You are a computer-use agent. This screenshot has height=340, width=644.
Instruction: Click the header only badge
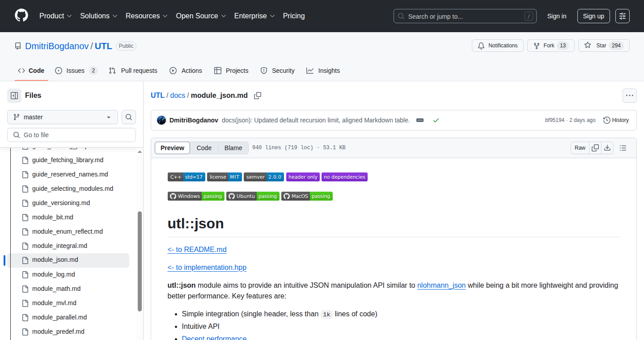(303, 177)
